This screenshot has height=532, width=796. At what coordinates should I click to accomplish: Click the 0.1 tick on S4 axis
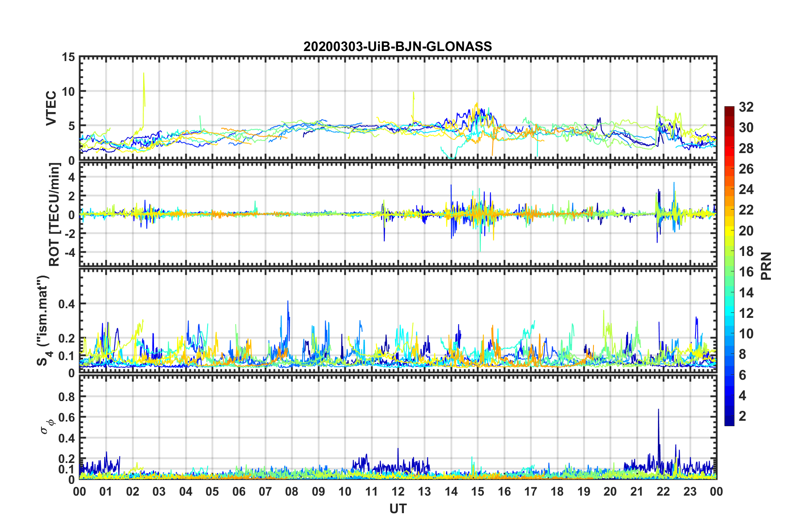tap(67, 356)
